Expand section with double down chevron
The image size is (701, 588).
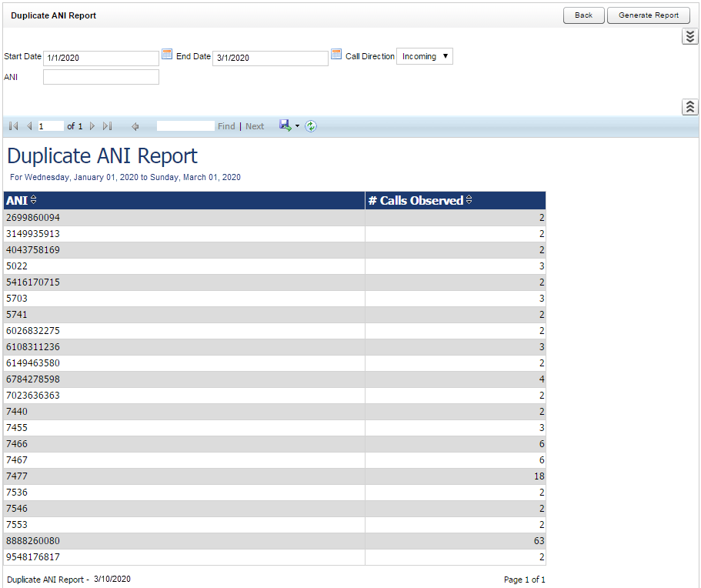[690, 37]
